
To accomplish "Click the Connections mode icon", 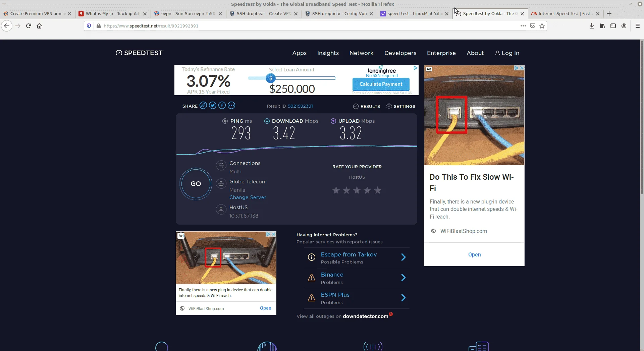I will pos(221,165).
